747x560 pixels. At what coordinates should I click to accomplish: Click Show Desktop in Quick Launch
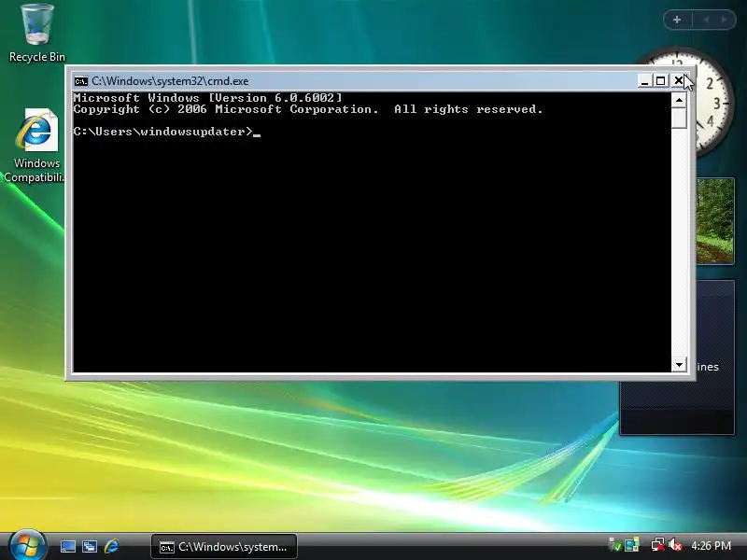[x=67, y=546]
